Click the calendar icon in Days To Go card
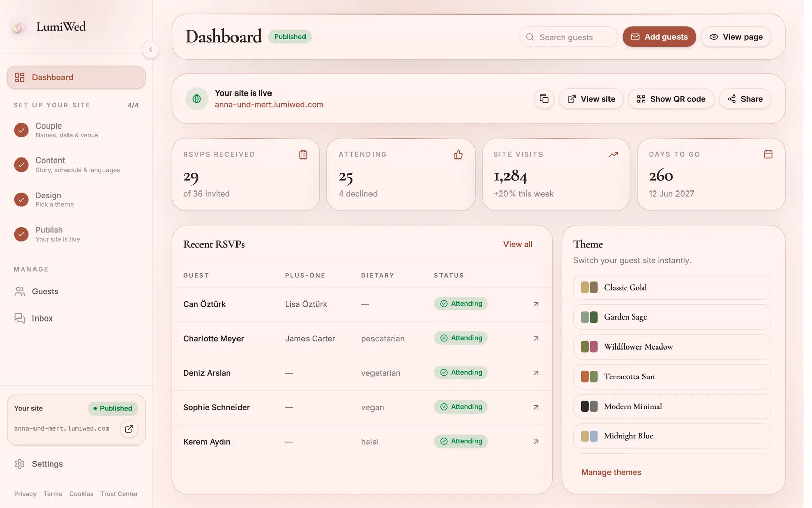Viewport: 812px width, 508px height. point(768,154)
